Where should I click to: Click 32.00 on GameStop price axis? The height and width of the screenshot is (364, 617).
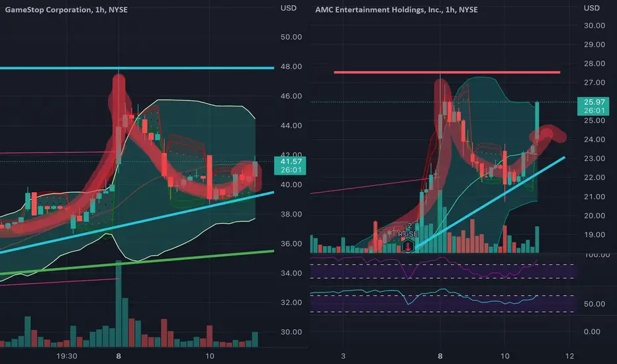[291, 302]
